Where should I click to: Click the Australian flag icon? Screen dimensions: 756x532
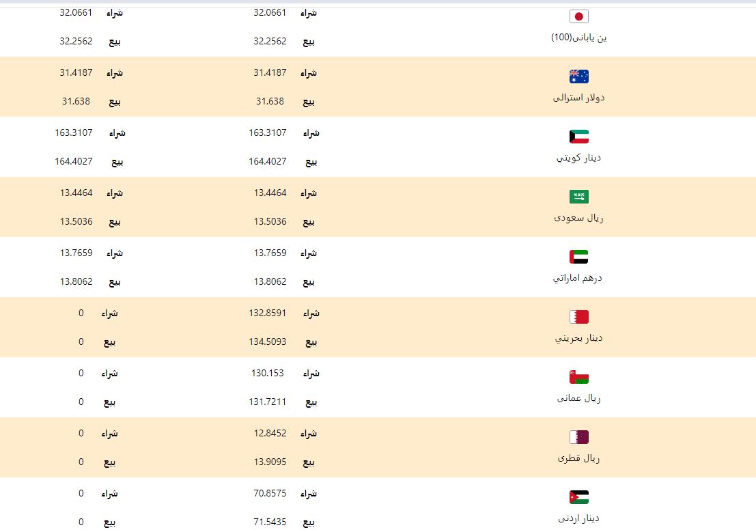point(578,76)
